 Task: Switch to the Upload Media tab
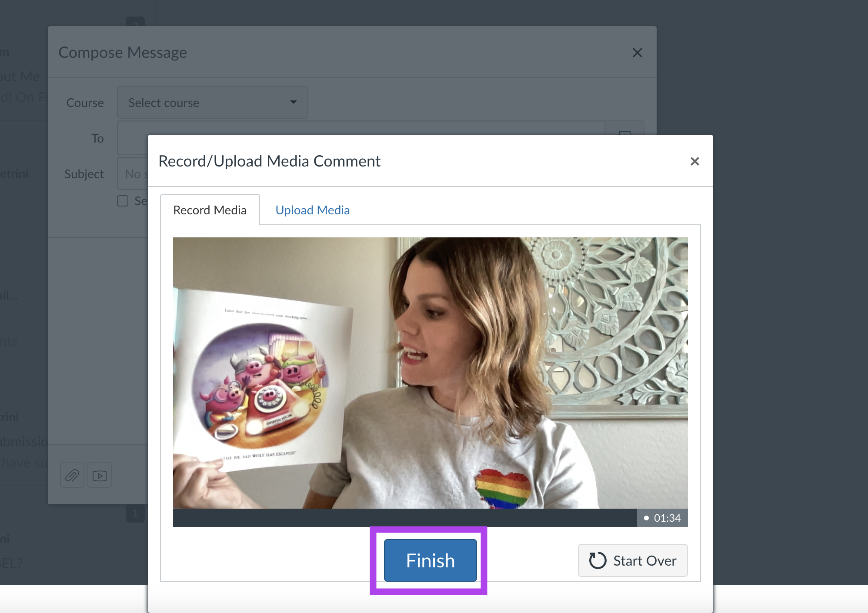click(x=313, y=210)
